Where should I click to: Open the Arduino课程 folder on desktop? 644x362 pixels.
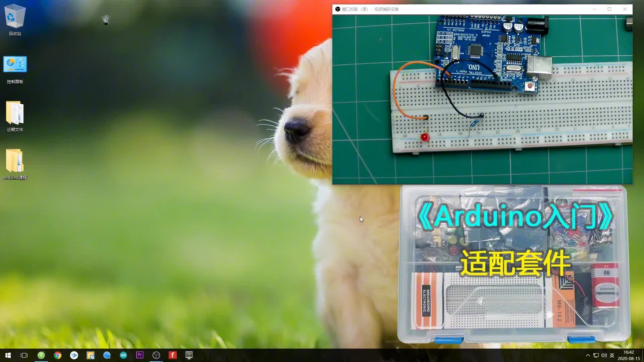tap(15, 164)
